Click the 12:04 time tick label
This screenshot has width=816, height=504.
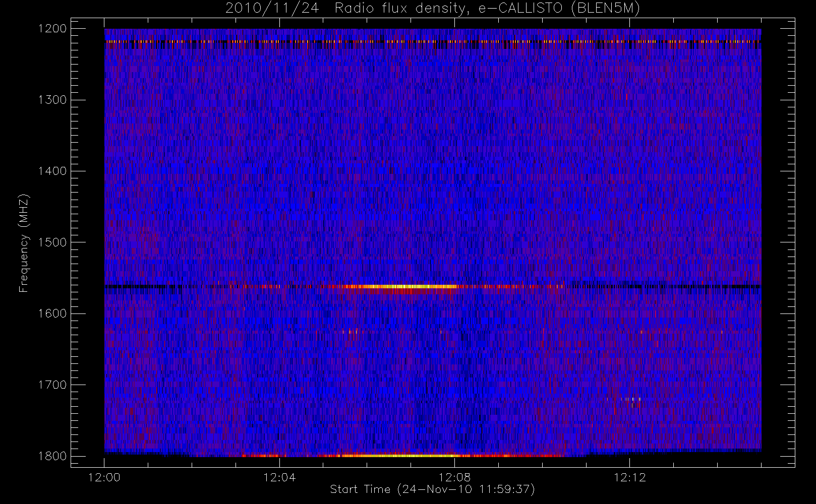[x=279, y=477]
